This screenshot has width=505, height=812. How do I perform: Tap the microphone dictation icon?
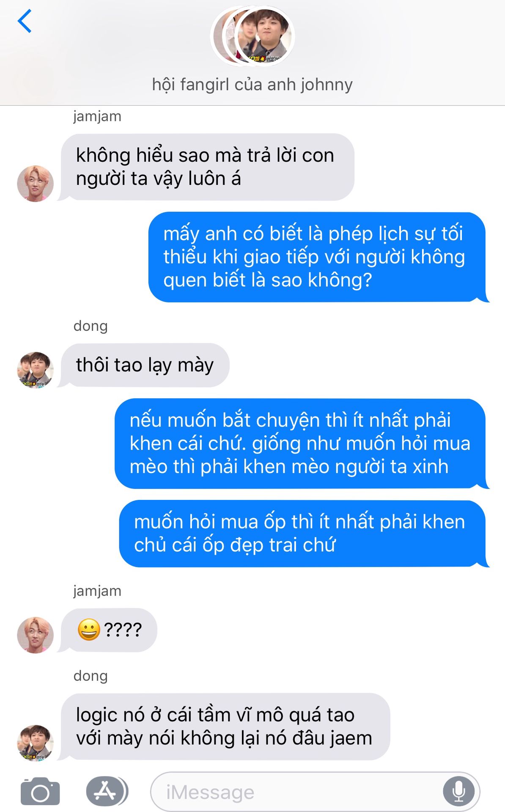458,791
